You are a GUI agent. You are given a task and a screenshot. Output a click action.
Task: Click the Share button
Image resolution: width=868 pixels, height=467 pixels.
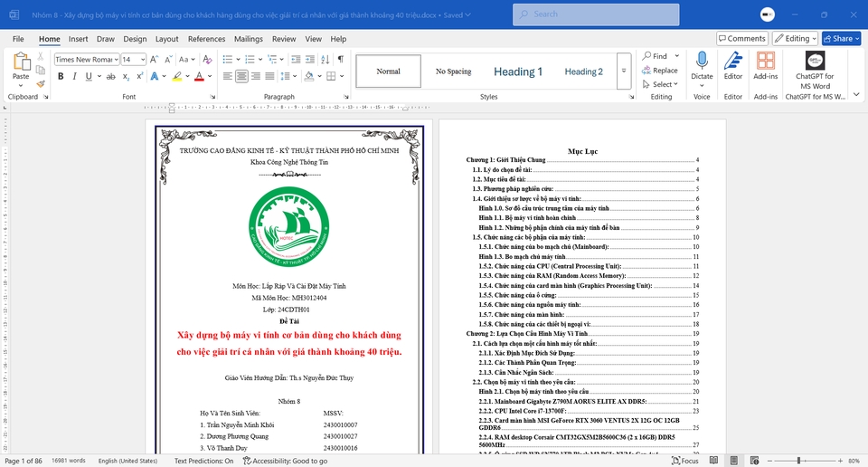pos(842,38)
